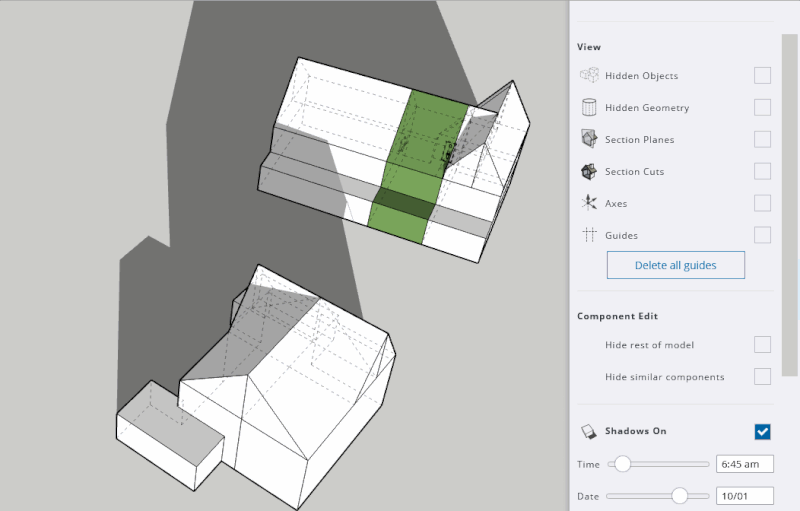Click the Date slider handle
Screen dimensions: 800x511
(x=680, y=496)
